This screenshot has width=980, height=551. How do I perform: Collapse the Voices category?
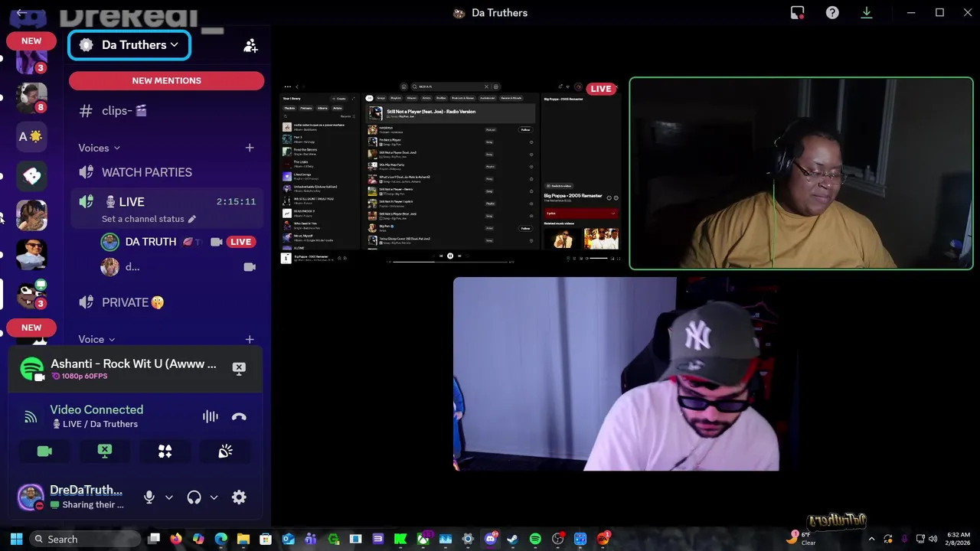99,148
